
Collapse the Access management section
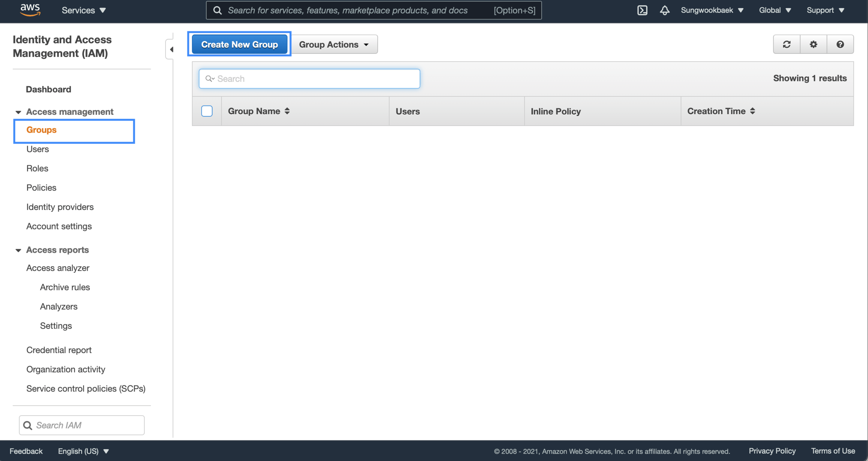(18, 112)
